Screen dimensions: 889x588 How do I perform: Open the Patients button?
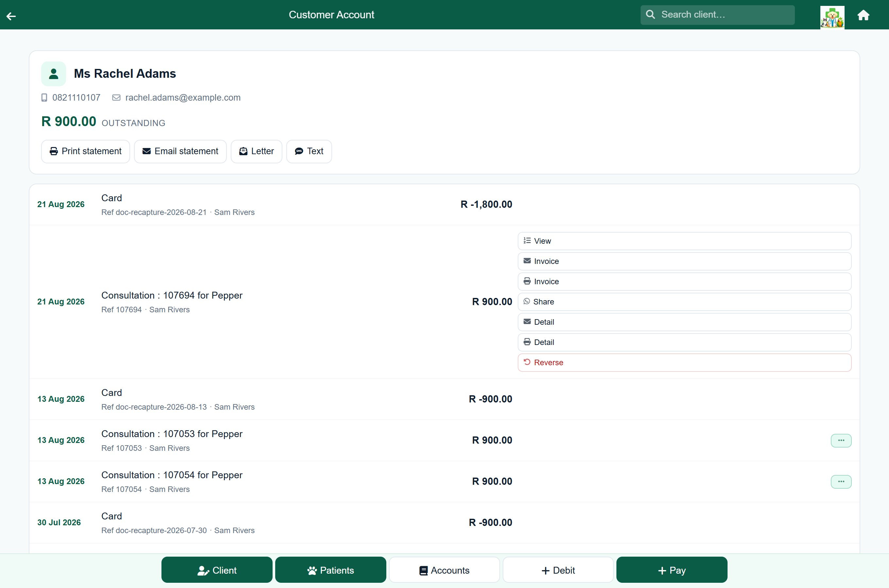tap(330, 570)
